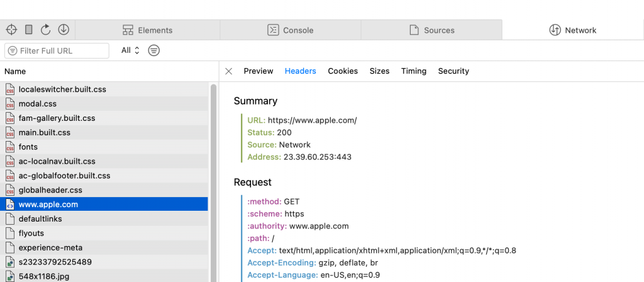Click the s23233792525489 image file icon
644x282 pixels.
pos(10,262)
